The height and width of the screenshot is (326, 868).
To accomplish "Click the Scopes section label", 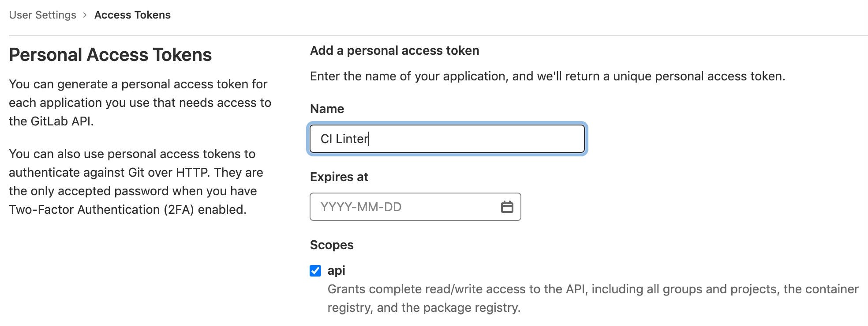I will pyautogui.click(x=332, y=245).
